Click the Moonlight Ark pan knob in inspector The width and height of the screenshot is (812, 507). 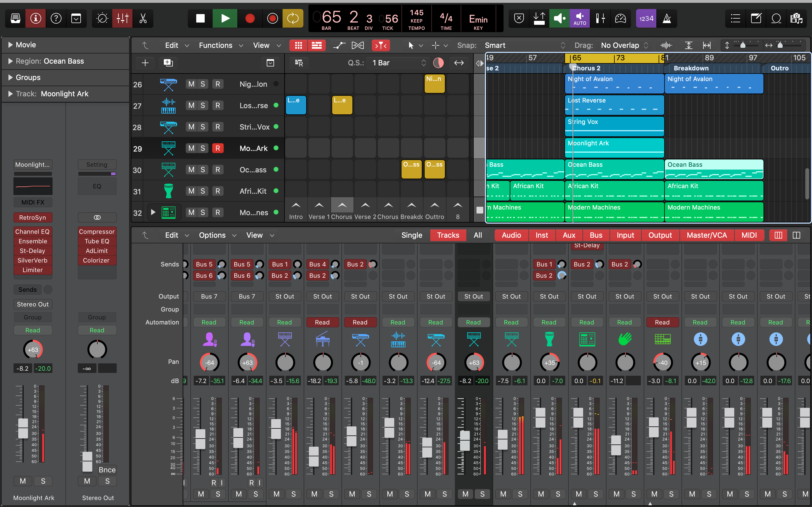point(33,349)
